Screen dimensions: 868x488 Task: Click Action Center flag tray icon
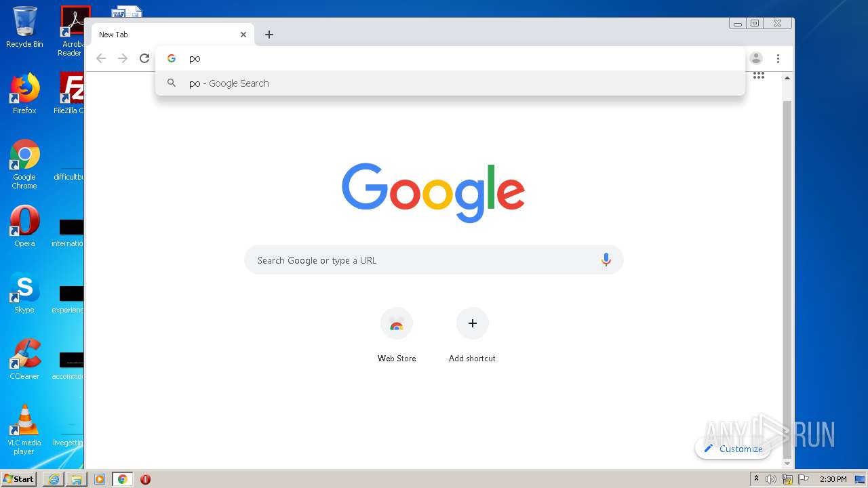804,479
